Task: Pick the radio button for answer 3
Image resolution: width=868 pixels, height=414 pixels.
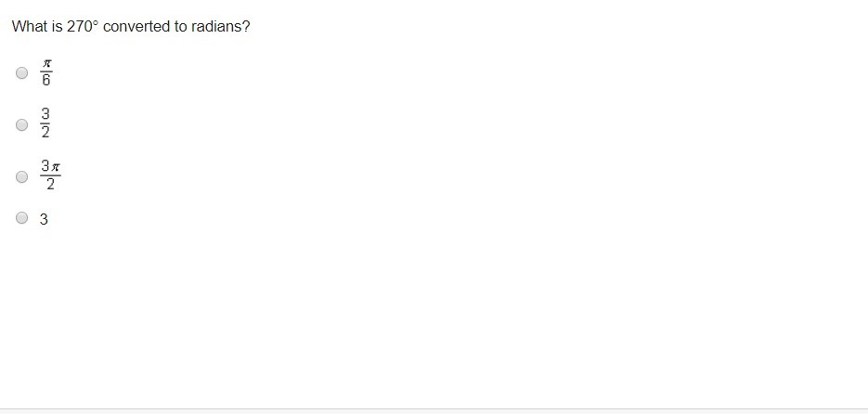Action: point(21,219)
